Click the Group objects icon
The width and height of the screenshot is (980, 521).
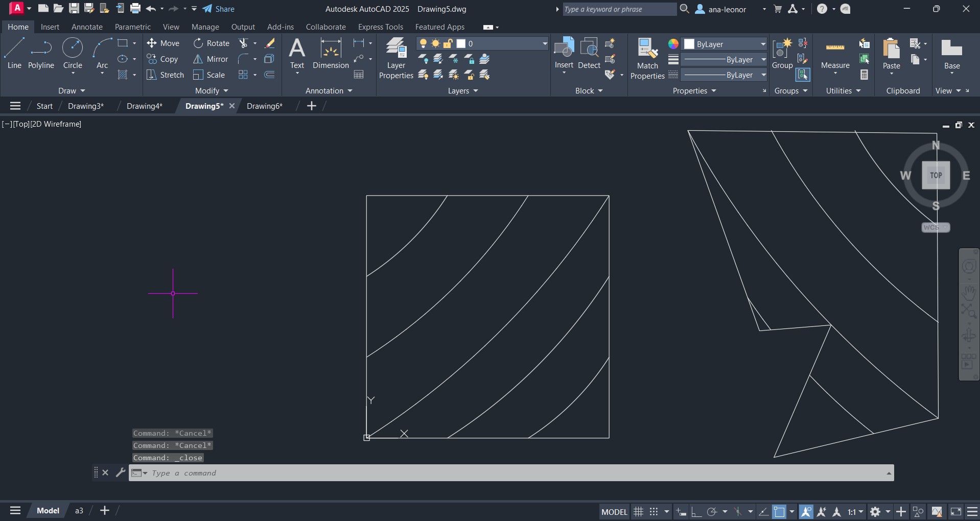tap(782, 53)
